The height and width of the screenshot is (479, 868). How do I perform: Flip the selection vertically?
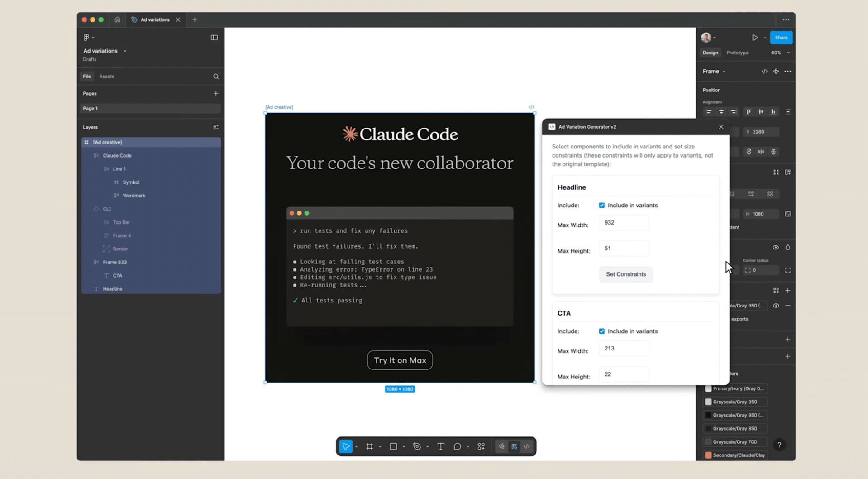[773, 152]
